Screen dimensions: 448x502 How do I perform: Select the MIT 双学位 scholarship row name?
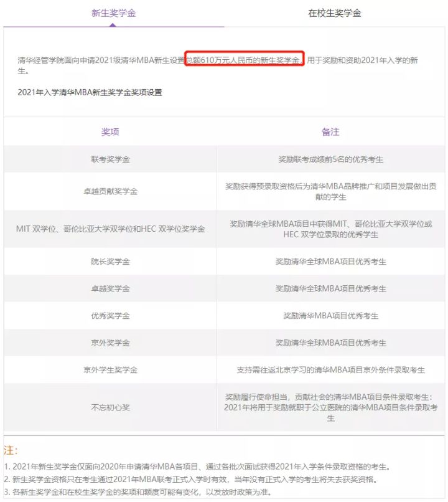point(110,229)
